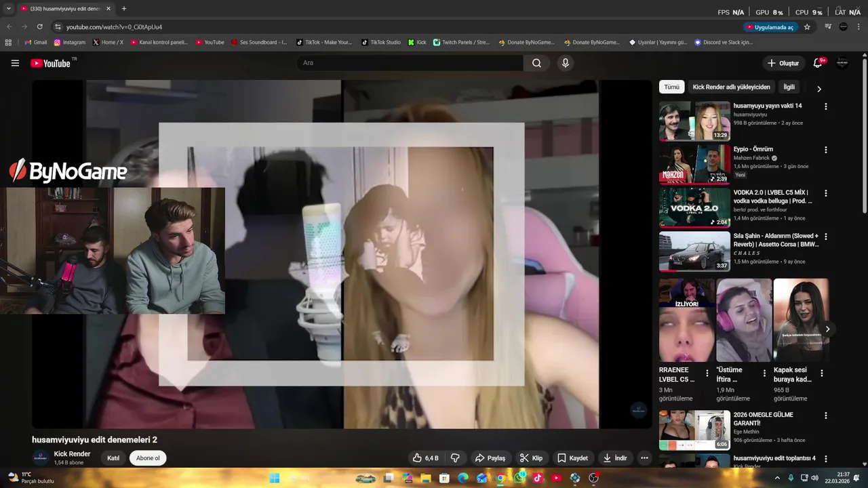868x488 pixels.
Task: Click the İndir download button
Action: coord(615,458)
